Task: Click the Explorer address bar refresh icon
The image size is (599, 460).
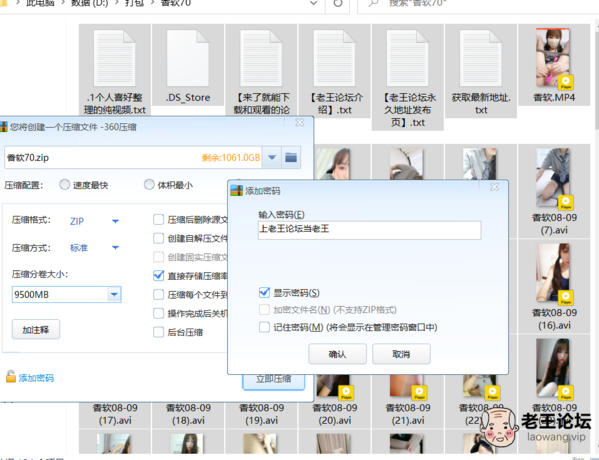Action: [x=338, y=3]
